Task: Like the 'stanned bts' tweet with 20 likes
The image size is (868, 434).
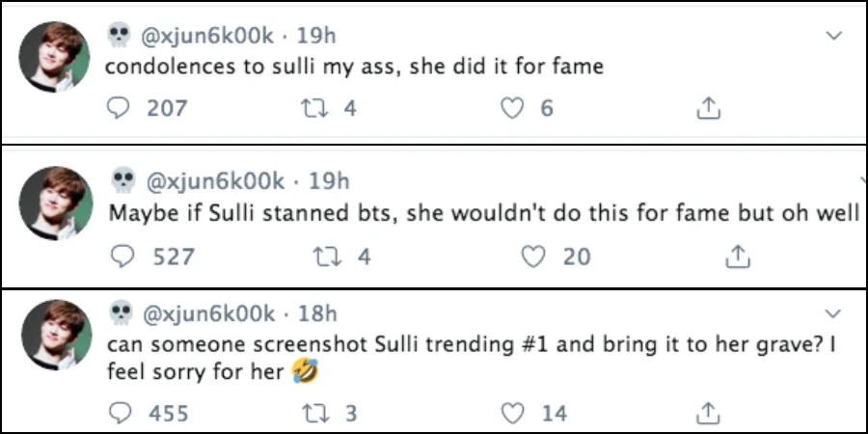Action: click(532, 256)
